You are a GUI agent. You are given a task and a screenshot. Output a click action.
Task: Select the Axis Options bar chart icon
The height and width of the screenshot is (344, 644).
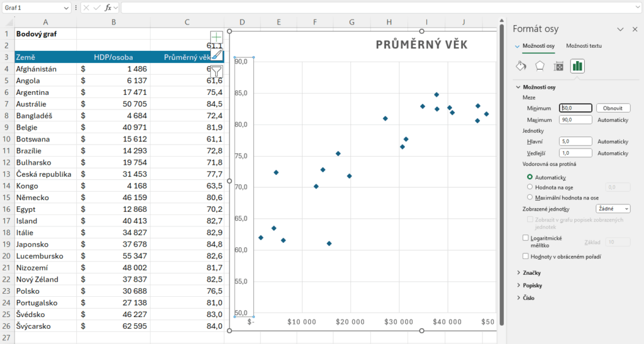pyautogui.click(x=577, y=66)
